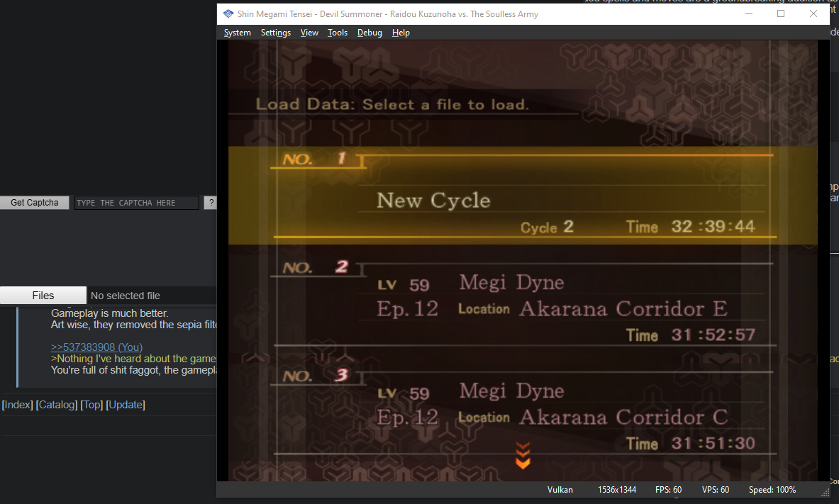Image resolution: width=839 pixels, height=504 pixels.
Task: Click the orange down chevrons below save slots
Action: pyautogui.click(x=523, y=456)
